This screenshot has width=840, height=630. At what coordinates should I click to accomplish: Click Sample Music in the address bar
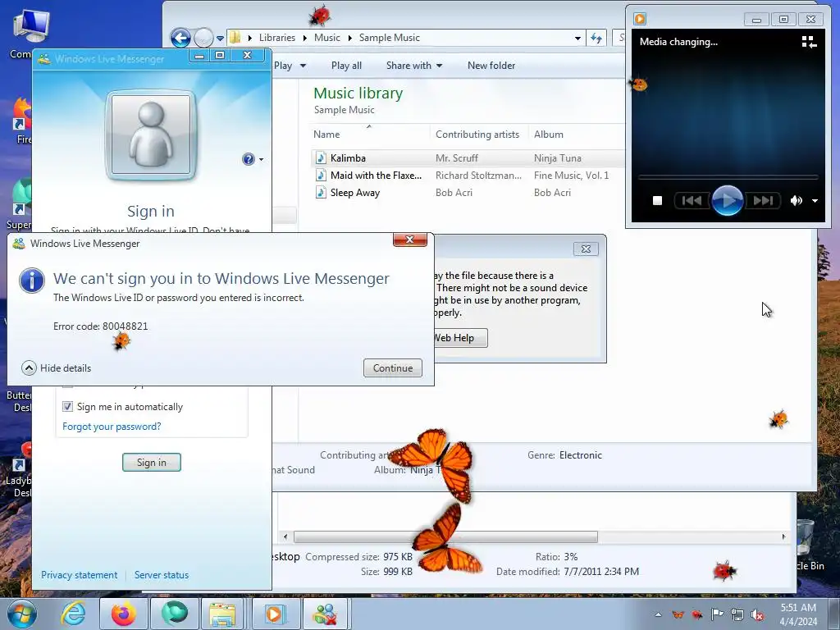tap(390, 38)
